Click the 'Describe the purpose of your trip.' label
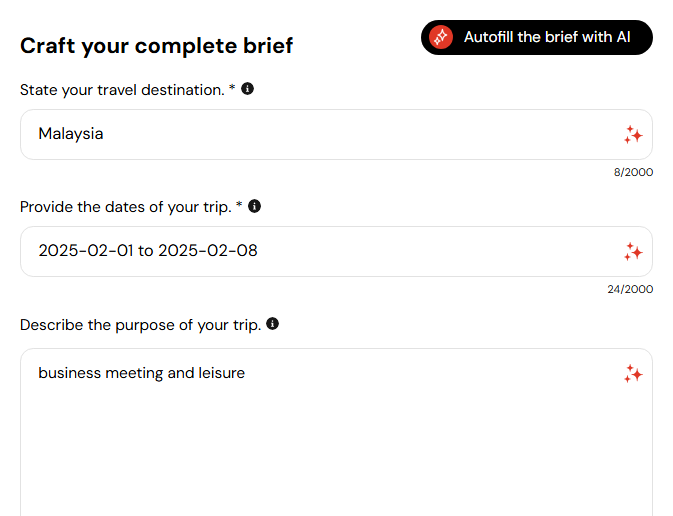The width and height of the screenshot is (673, 516). pyautogui.click(x=140, y=325)
